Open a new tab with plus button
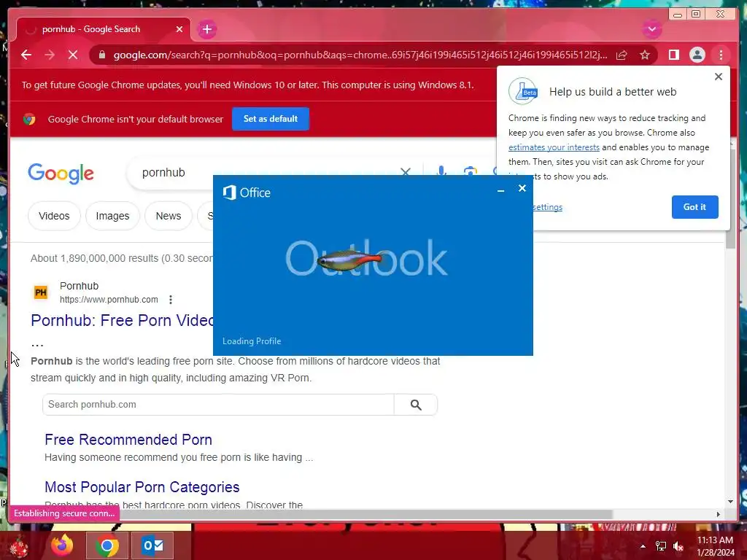 pyautogui.click(x=206, y=29)
